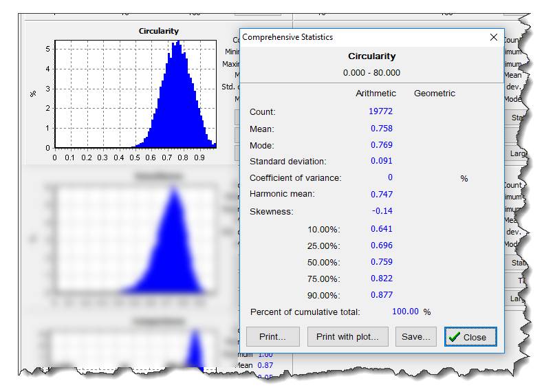Click the 10.00% percentile value 0.641
The image size is (544, 392).
382,229
